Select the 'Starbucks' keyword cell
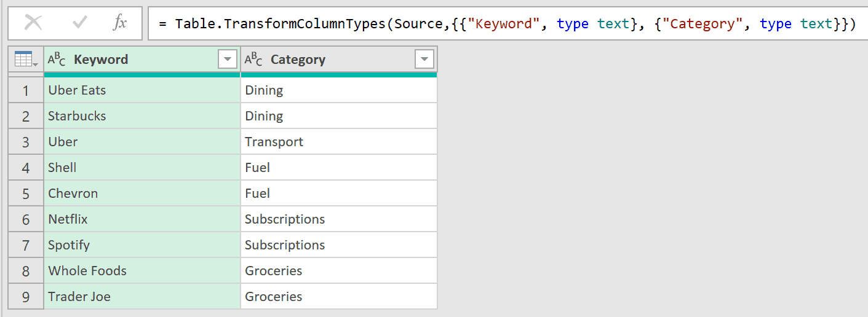The width and height of the screenshot is (868, 317). tap(142, 116)
